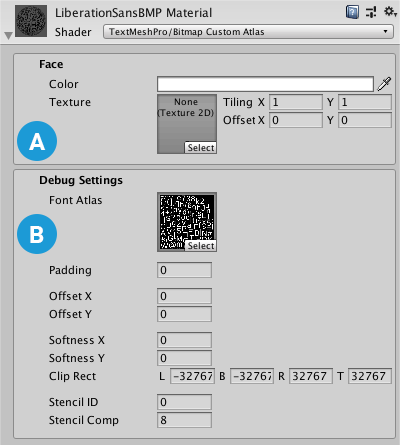Click the Font Atlas texture thumbnail

pos(187,222)
